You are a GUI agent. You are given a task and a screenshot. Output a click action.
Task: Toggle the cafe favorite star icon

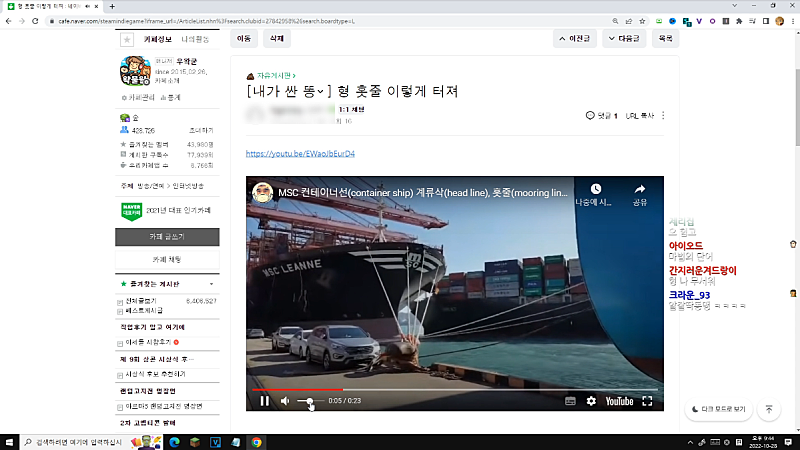pos(127,39)
